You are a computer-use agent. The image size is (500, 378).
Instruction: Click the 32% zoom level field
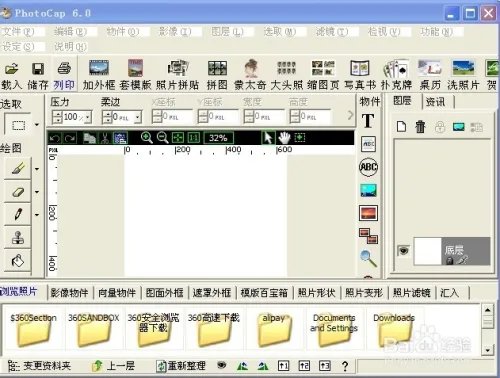pyautogui.click(x=218, y=138)
